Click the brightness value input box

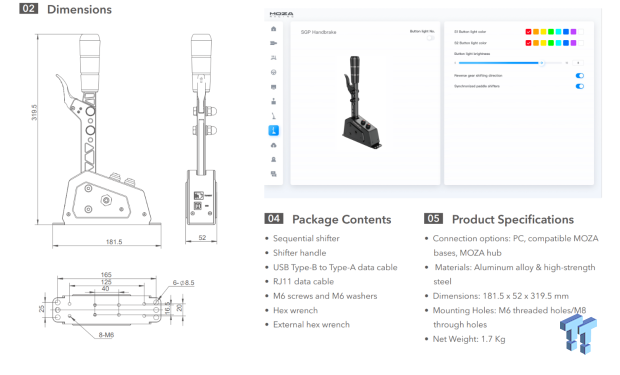[578, 63]
